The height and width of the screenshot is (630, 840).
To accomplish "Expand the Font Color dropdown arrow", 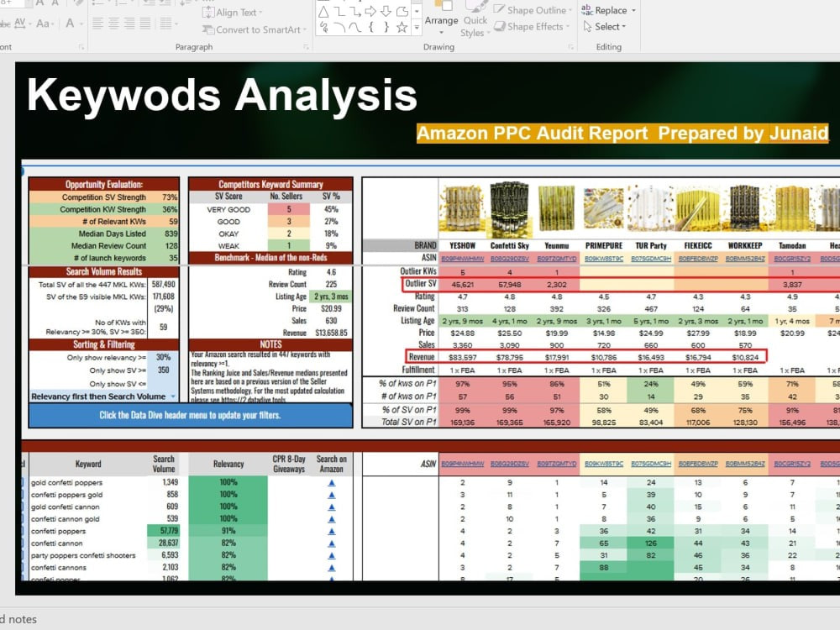I will click(81, 24).
